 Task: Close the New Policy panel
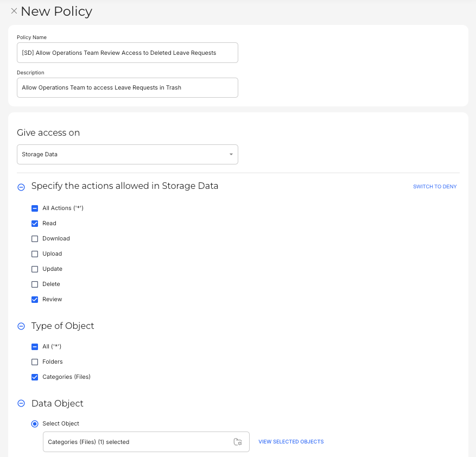pos(14,11)
